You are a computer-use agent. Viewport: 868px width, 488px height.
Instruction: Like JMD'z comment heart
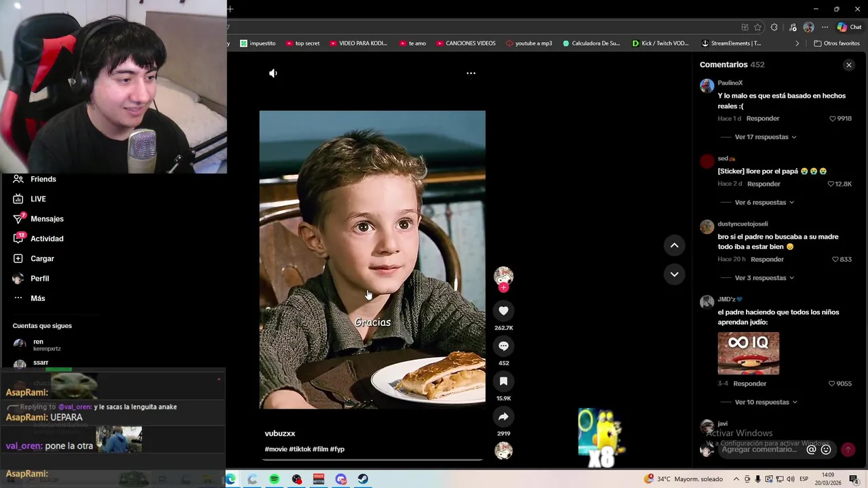pos(832,384)
